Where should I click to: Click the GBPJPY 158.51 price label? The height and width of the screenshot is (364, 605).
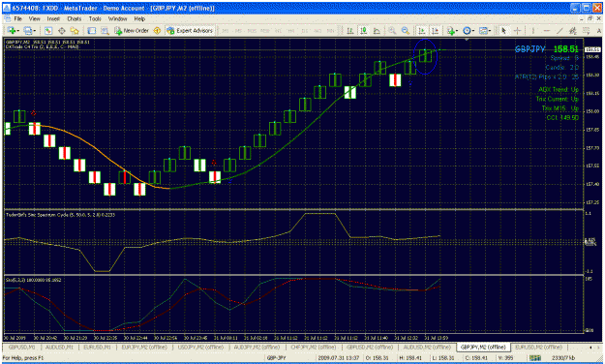click(x=547, y=49)
